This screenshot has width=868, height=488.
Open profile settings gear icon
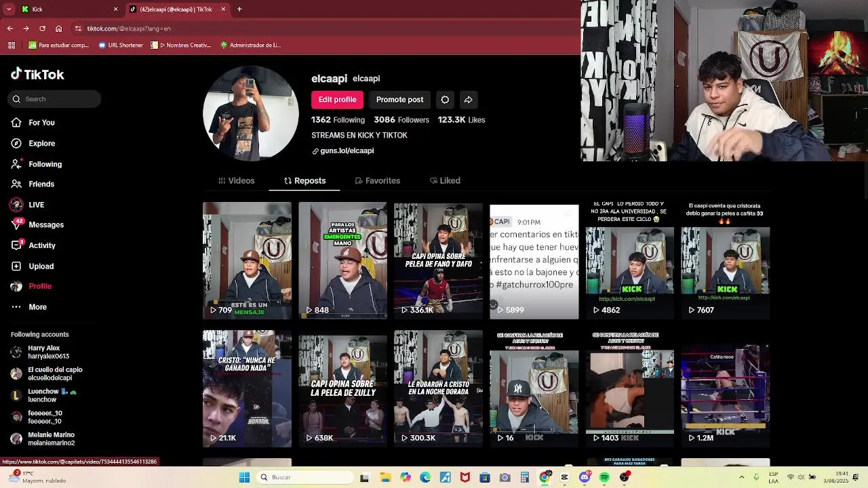point(445,100)
